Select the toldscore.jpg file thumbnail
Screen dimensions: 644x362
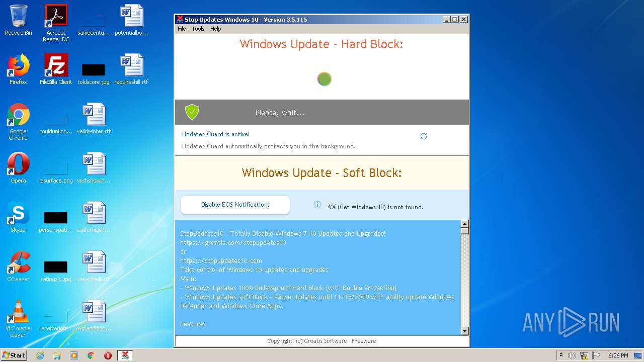[94, 70]
